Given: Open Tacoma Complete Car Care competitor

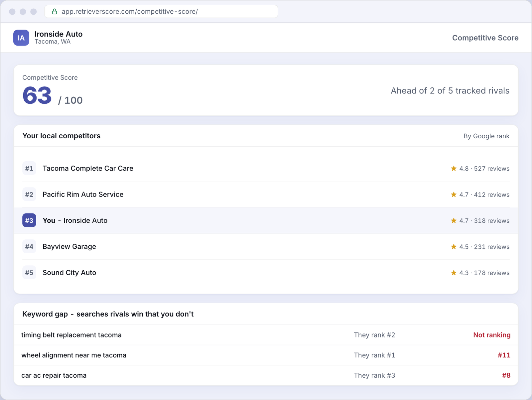Looking at the screenshot, I should [88, 168].
